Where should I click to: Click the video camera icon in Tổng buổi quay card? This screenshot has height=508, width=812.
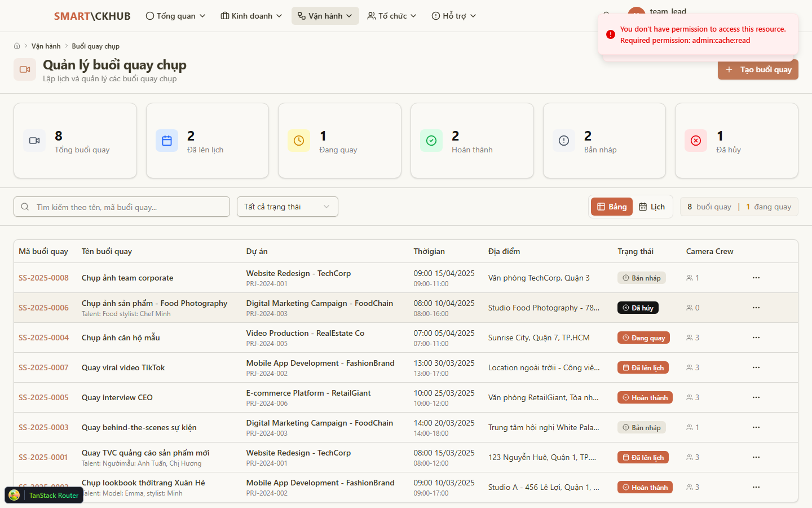click(x=34, y=141)
